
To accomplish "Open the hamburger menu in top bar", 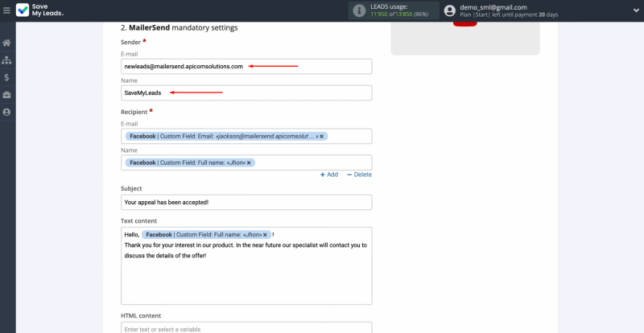I will click(7, 10).
